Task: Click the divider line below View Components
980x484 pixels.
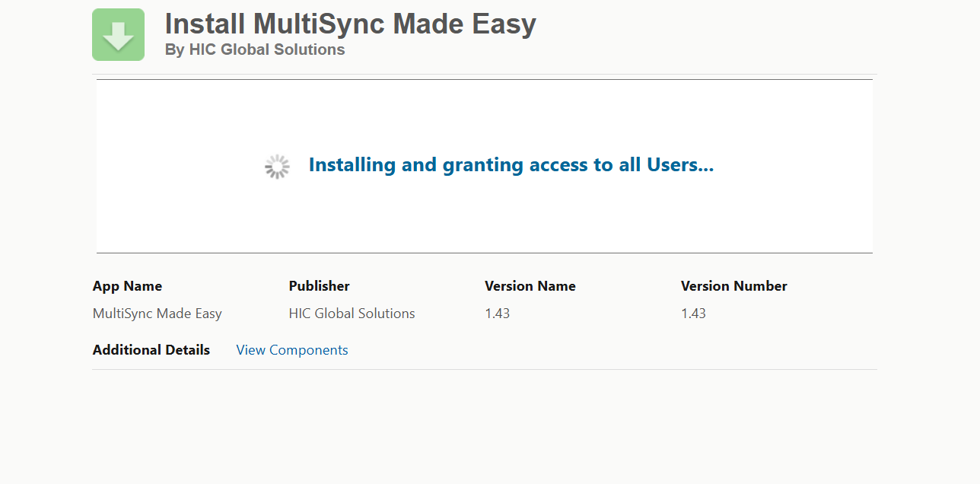Action: pos(484,369)
